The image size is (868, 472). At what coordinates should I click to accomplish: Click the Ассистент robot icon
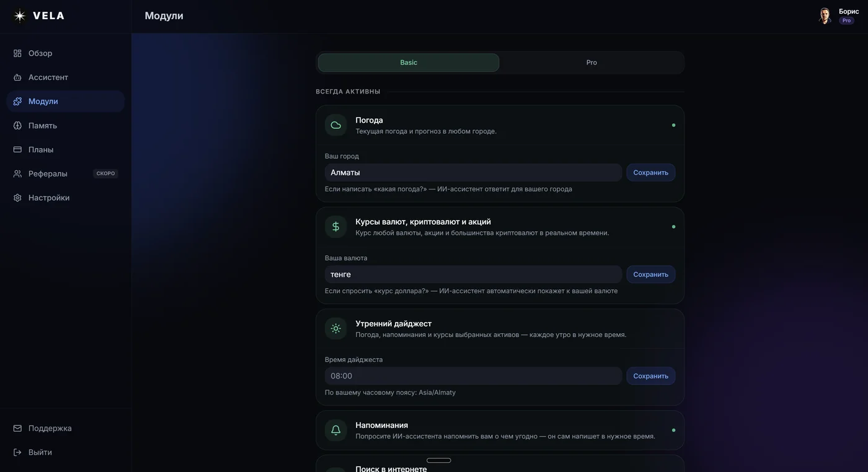(x=17, y=77)
